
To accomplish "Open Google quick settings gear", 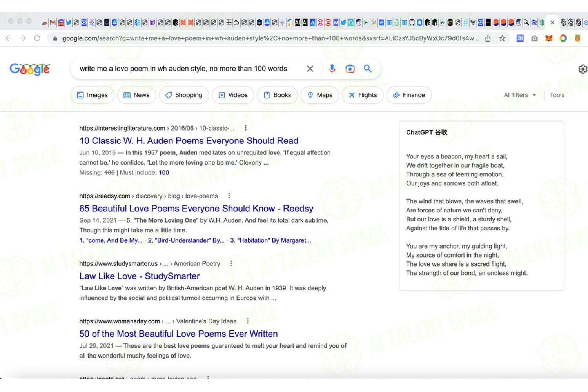I will click(583, 69).
